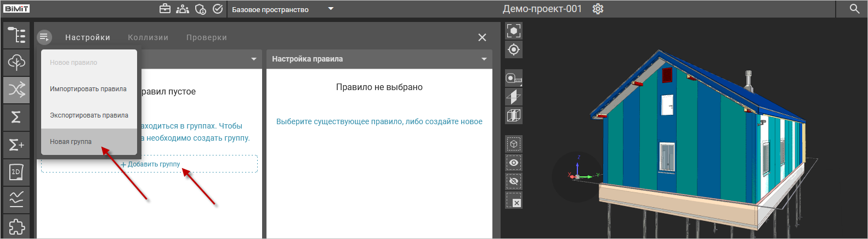Switch to the Проверки tab
The image size is (868, 239).
coord(207,37)
